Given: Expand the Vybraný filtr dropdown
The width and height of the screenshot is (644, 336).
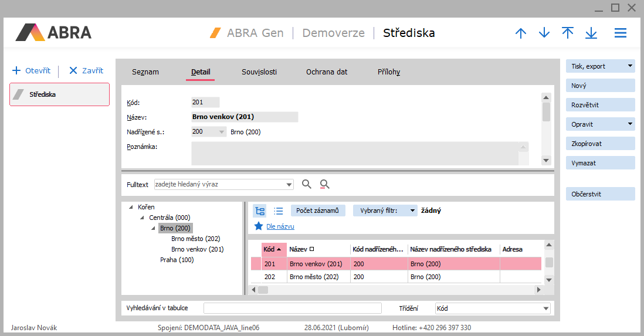Looking at the screenshot, I should click(x=413, y=211).
